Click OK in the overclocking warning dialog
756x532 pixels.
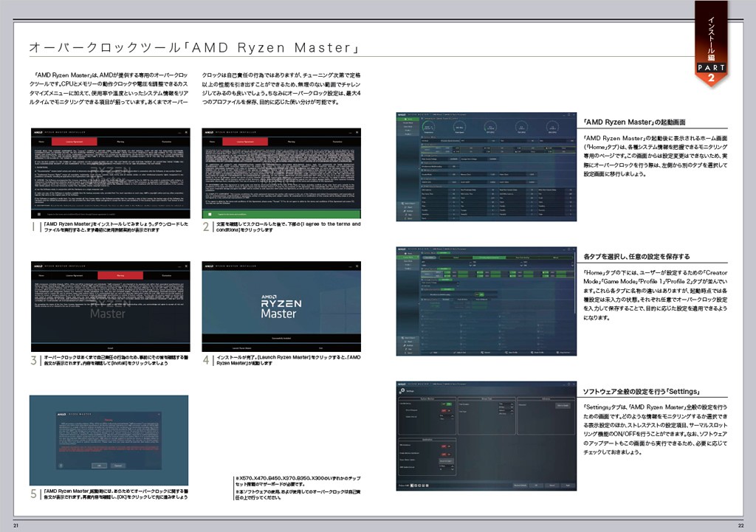point(99,466)
